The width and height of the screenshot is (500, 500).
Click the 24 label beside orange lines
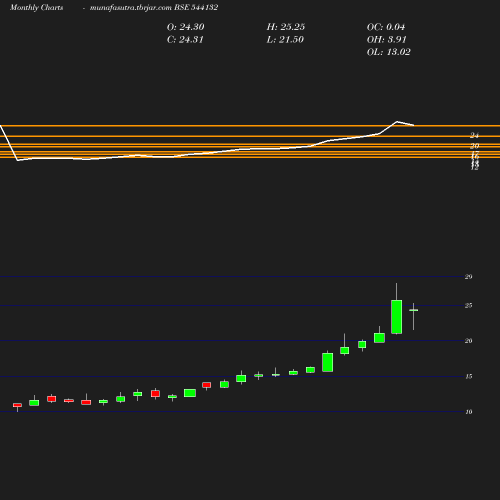coord(475,135)
